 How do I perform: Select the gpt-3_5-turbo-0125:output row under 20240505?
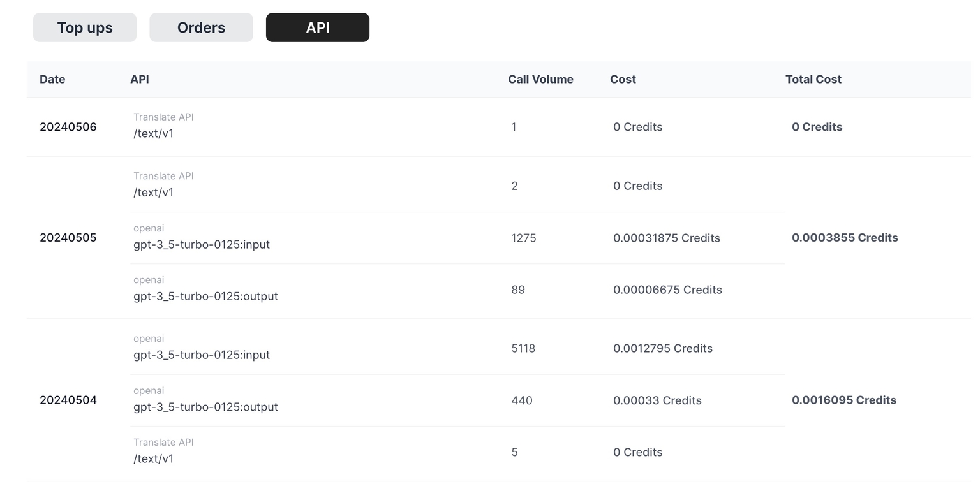255,289
